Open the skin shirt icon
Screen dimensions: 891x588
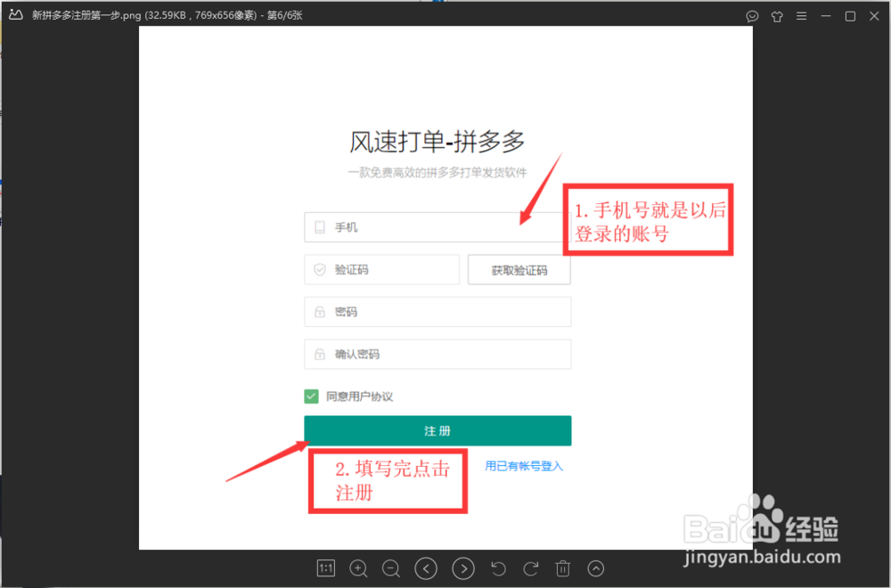point(777,16)
